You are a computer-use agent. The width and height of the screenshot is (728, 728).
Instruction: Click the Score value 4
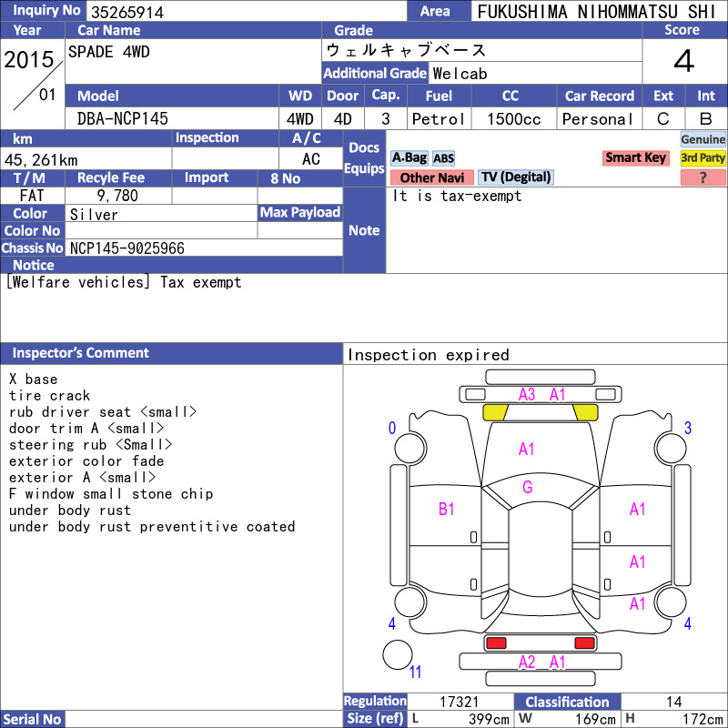tap(684, 61)
